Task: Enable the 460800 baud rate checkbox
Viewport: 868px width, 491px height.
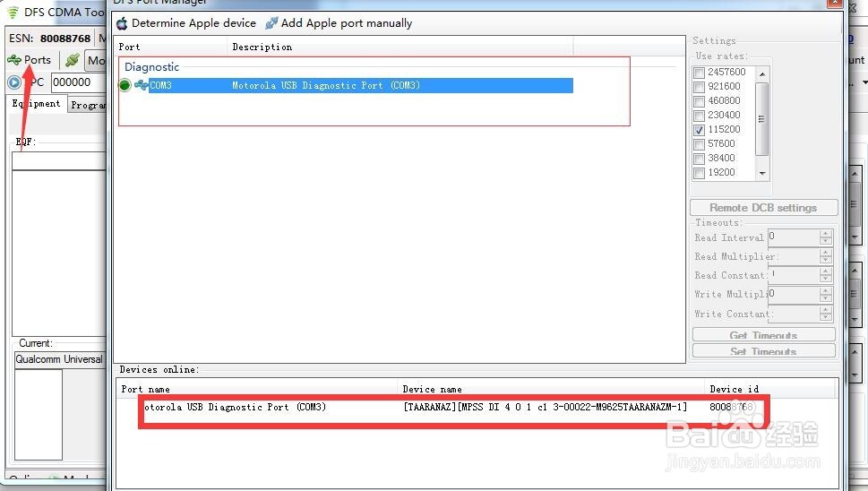Action: 700,101
